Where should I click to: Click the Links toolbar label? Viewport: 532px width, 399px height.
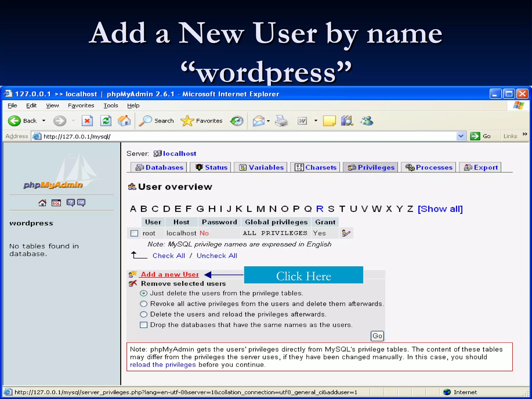pyautogui.click(x=510, y=136)
